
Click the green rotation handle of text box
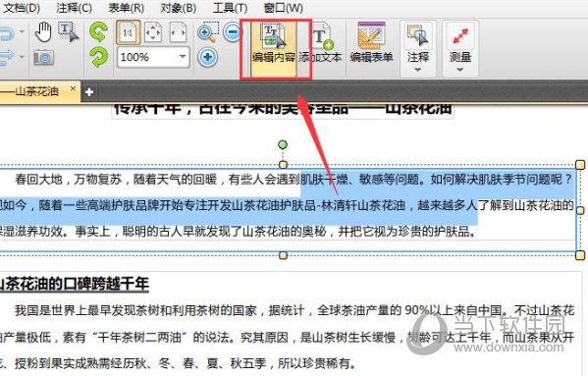pos(283,144)
